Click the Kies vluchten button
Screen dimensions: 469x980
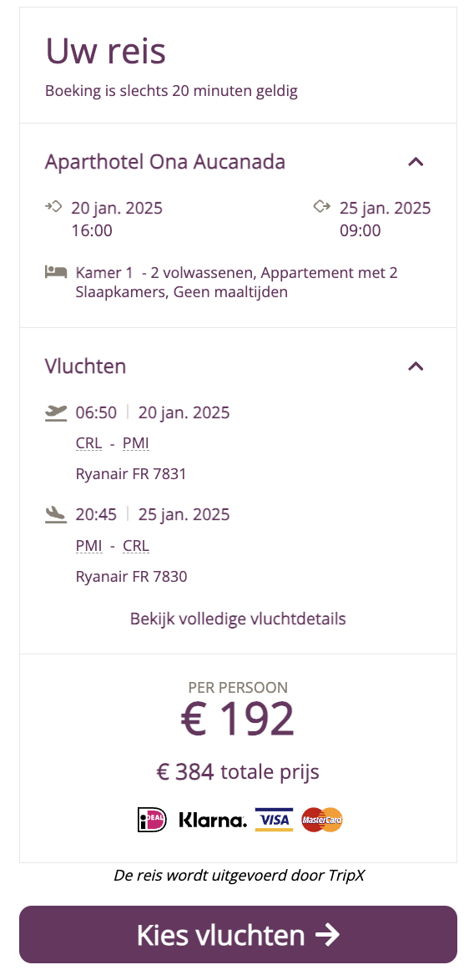click(x=239, y=934)
